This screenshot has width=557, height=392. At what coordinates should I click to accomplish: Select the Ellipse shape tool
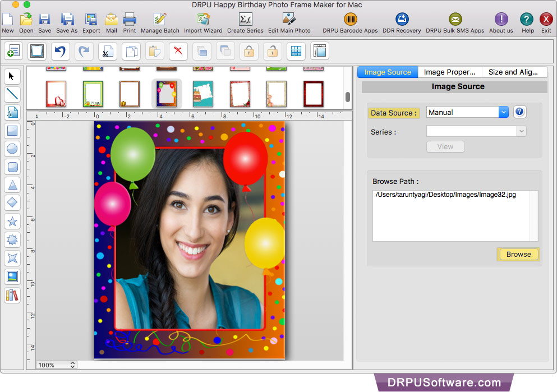coord(12,149)
